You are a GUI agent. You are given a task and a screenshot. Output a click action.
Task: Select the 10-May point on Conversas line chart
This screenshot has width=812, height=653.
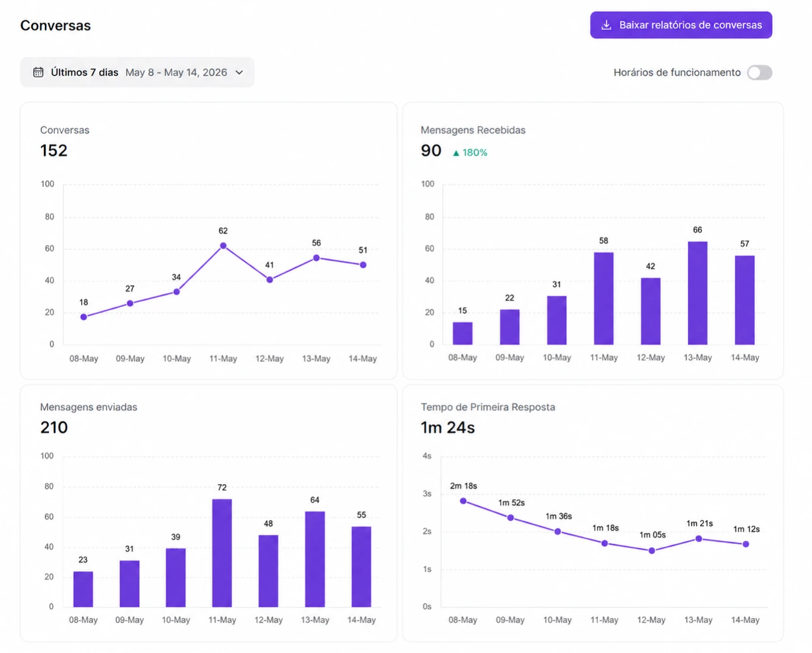176,292
